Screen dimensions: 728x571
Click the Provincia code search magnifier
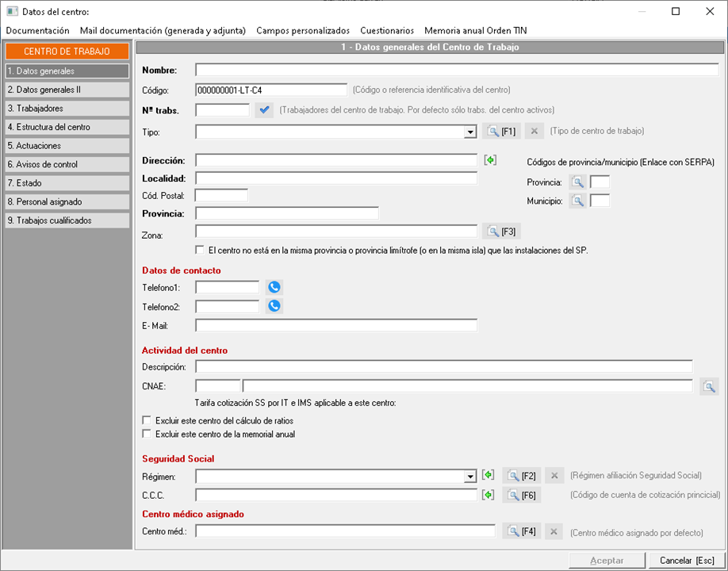[x=578, y=182]
